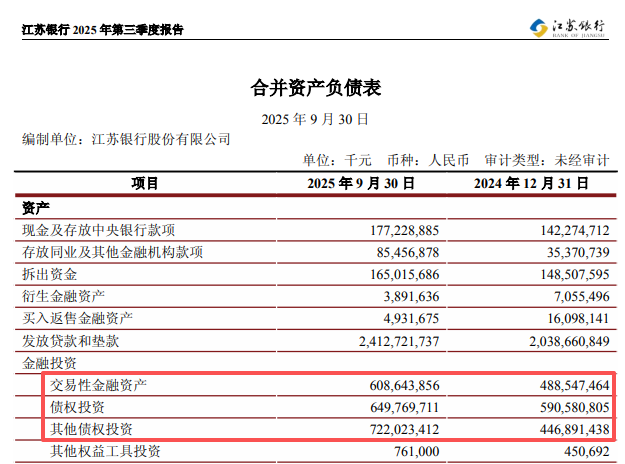Click the 发放贷款和垫款 row label
Viewport: 625px width, 464px height.
click(71, 340)
